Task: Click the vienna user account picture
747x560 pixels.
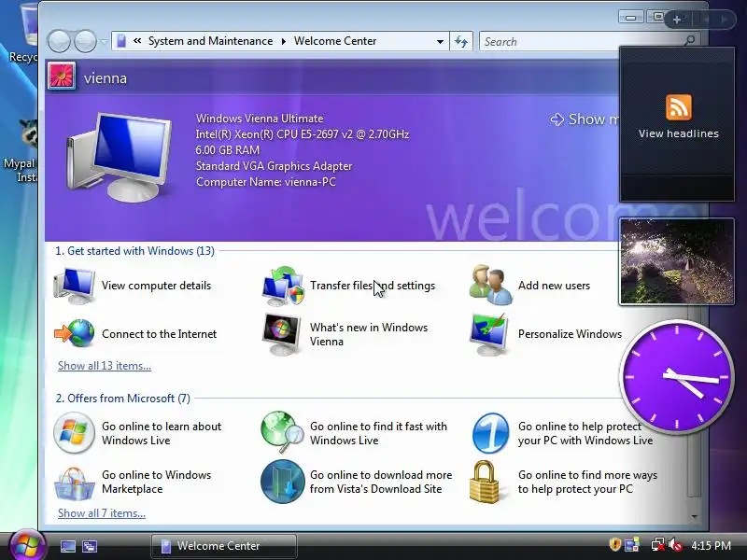Action: pos(62,77)
